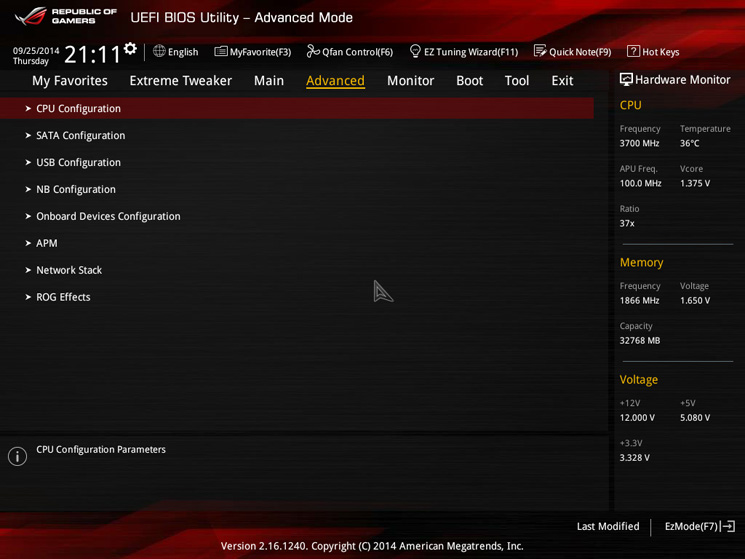Click the CPU temperature value 36°C
The image size is (745, 559).
click(689, 143)
